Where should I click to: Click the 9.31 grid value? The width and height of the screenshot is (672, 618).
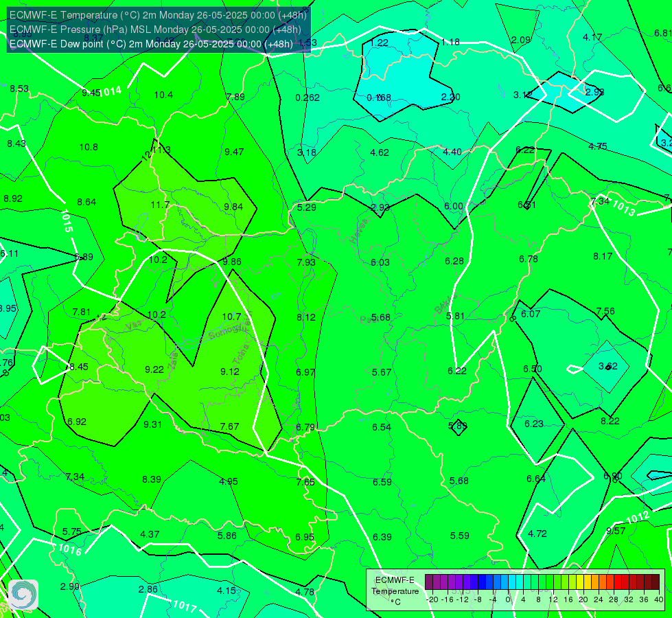152,424
